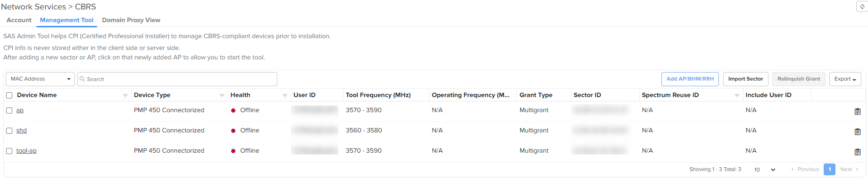Switch to the Domain Proxy View tab
The width and height of the screenshot is (868, 180).
131,20
